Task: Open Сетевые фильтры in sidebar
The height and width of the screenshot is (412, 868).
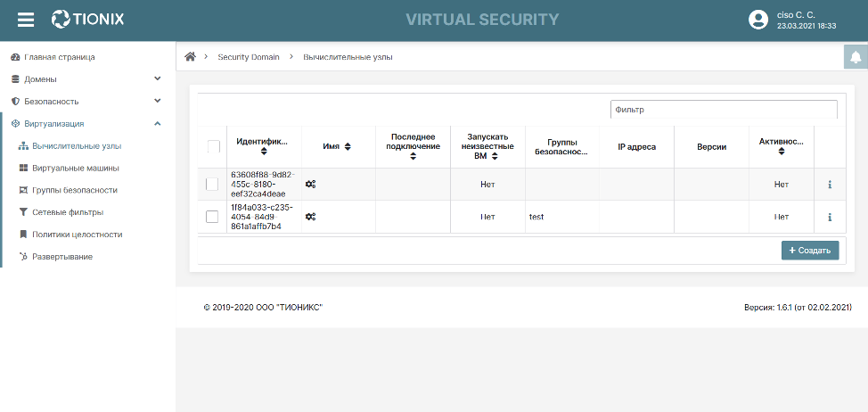Action: pos(67,212)
